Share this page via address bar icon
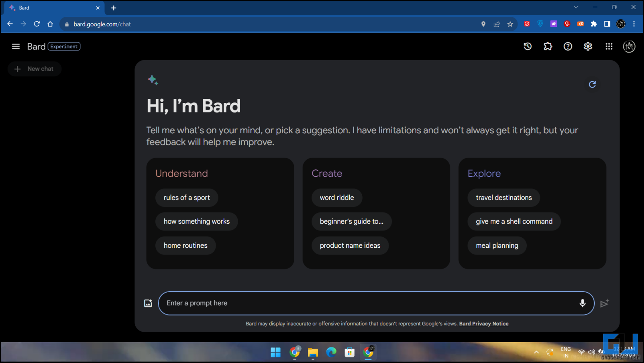The image size is (644, 363). coord(497,24)
